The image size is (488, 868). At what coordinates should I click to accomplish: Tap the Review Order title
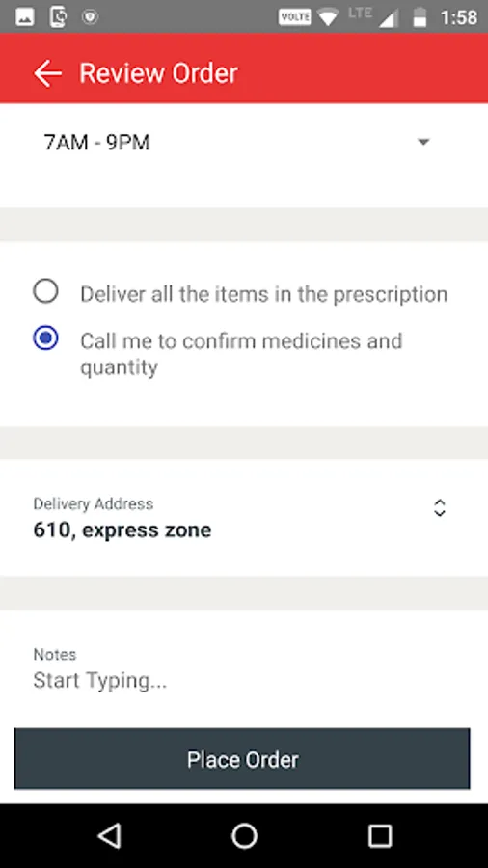click(x=158, y=73)
